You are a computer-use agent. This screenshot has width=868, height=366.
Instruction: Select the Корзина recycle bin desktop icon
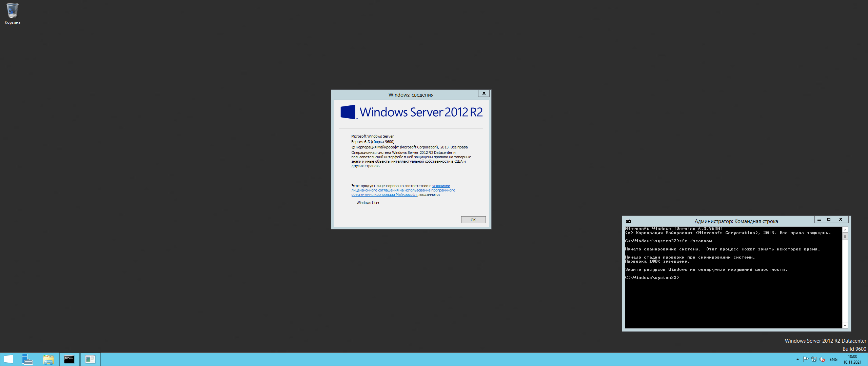coord(12,14)
